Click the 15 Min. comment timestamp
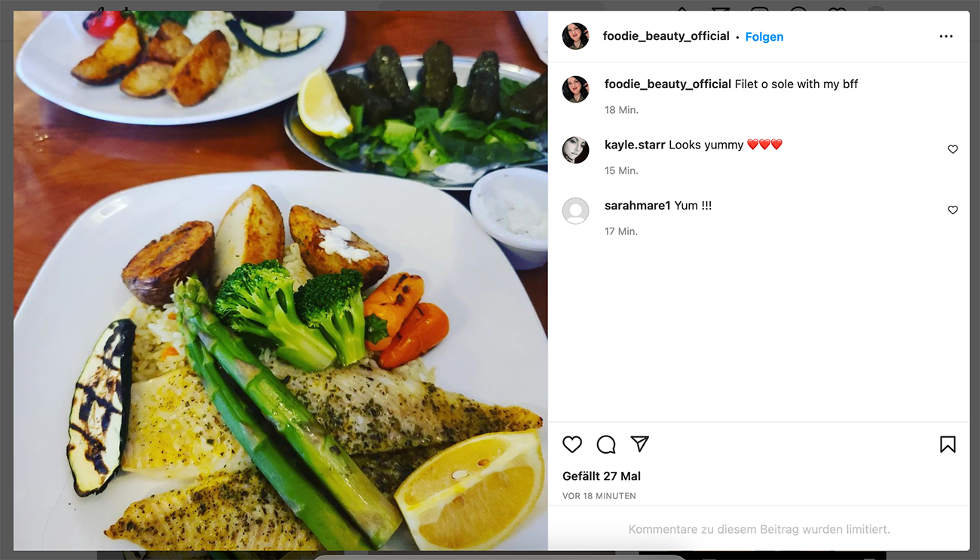The image size is (980, 560). (621, 171)
